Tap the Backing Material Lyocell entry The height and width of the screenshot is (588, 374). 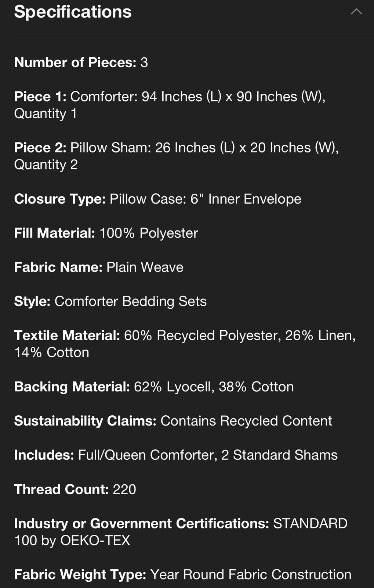pyautogui.click(x=154, y=387)
